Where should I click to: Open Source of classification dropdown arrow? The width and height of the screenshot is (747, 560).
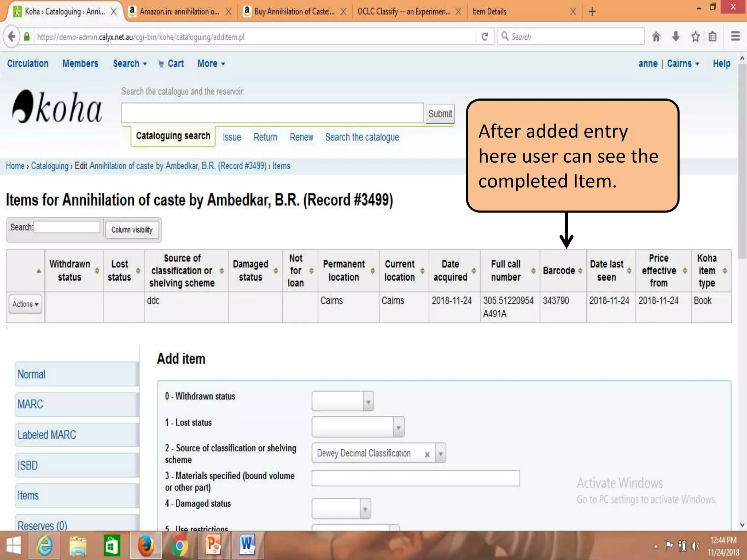[441, 453]
